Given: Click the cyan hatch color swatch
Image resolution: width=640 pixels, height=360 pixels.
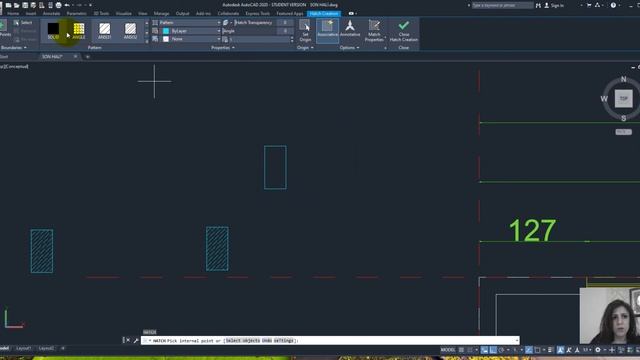Looking at the screenshot, I should pos(166,31).
